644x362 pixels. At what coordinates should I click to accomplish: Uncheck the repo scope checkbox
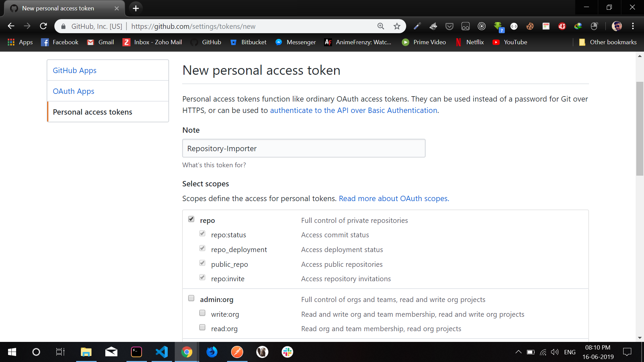tap(191, 219)
